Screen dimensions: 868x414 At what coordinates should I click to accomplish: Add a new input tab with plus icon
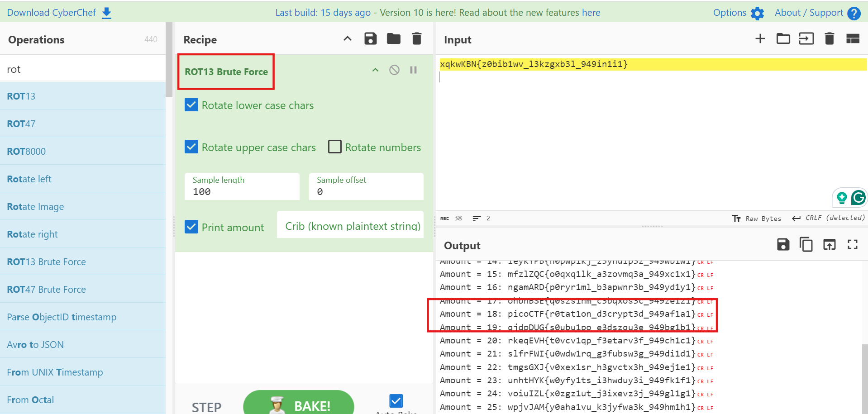760,39
